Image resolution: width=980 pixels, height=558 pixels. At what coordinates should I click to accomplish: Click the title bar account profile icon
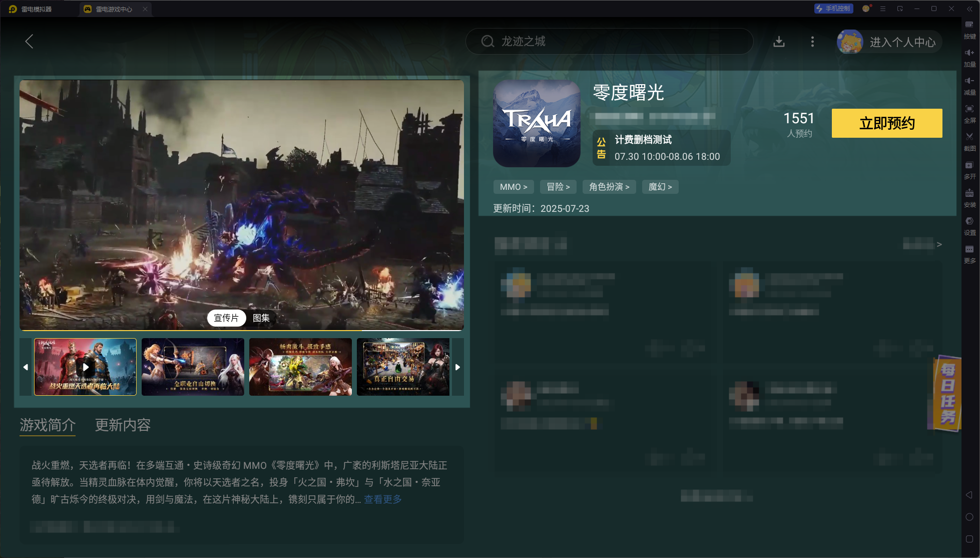tap(866, 9)
